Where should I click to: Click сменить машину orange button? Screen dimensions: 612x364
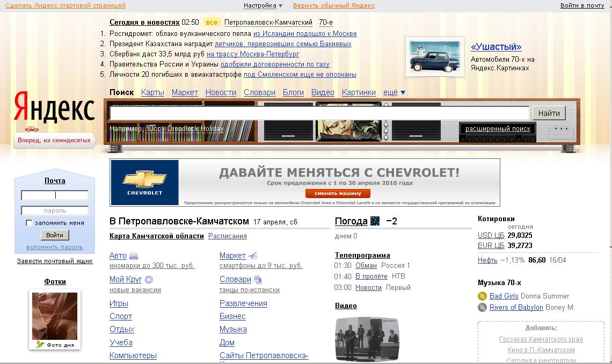[338, 193]
